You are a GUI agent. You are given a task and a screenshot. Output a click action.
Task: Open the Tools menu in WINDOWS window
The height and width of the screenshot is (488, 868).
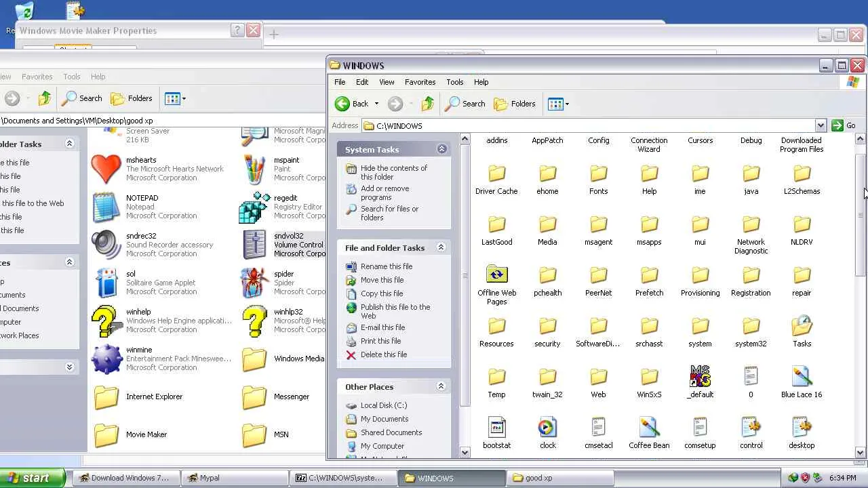click(454, 82)
